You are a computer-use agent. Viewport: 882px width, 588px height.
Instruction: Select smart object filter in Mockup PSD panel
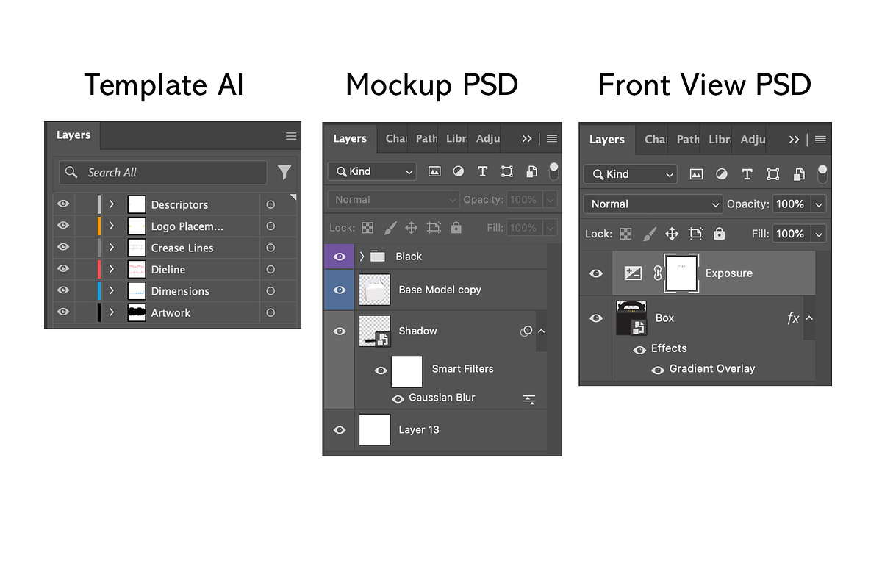[531, 171]
